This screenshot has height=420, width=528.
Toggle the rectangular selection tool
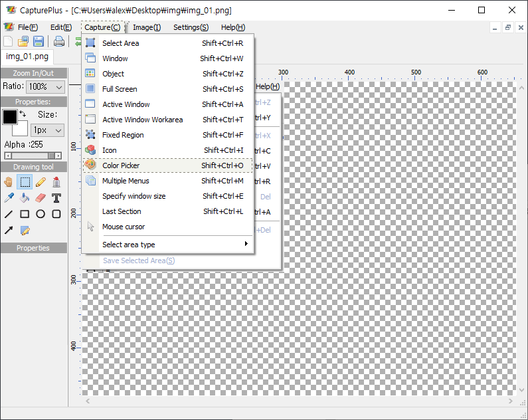25,181
